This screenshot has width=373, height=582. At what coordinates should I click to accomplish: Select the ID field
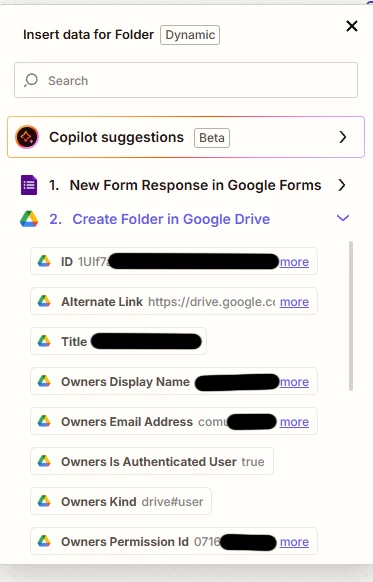tap(174, 261)
